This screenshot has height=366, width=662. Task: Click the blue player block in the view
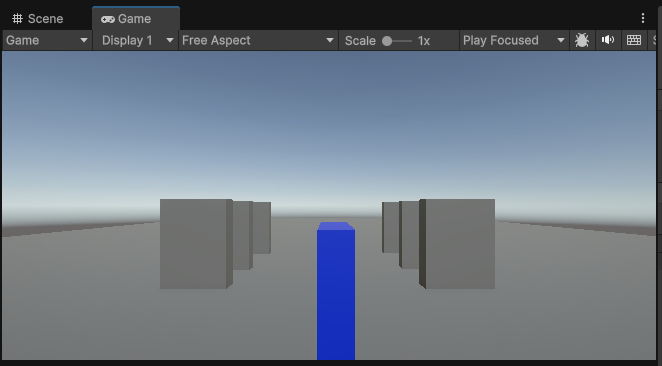click(336, 291)
